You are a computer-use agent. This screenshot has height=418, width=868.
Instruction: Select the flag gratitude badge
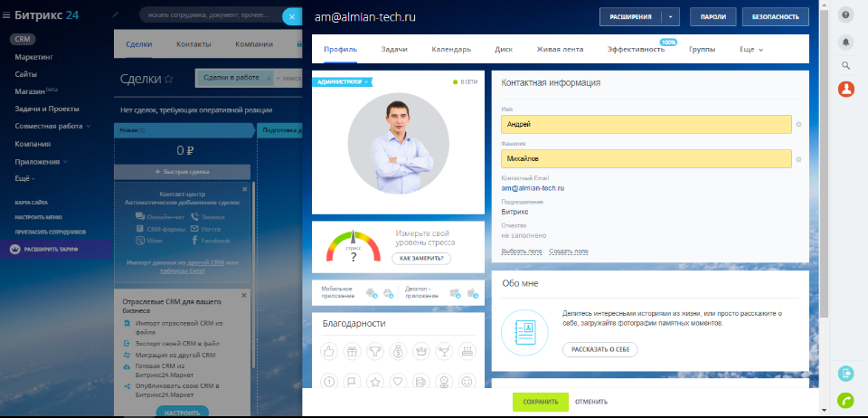click(x=352, y=381)
